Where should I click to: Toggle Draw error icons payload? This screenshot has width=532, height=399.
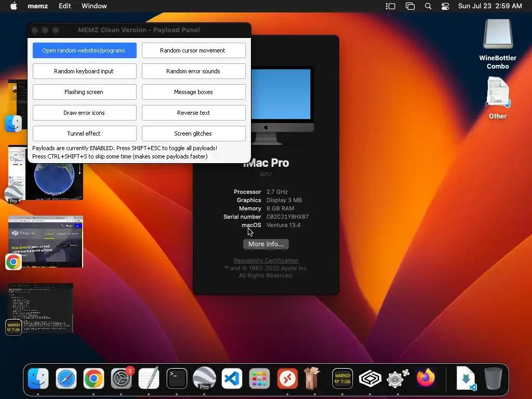(x=85, y=113)
